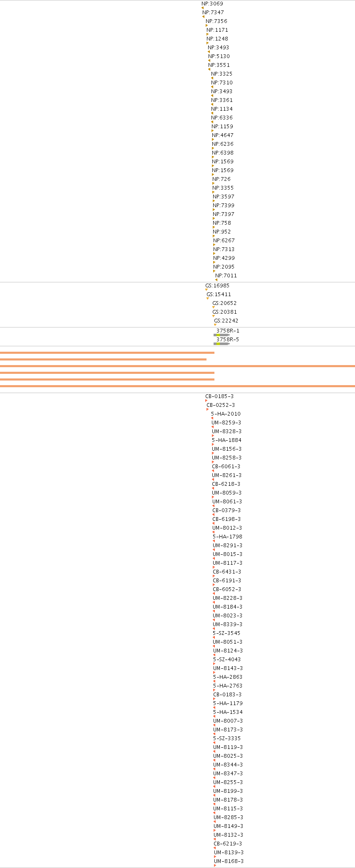This screenshot has height=868, width=355.
Task: Select feature NP:2095
Action: 224,267
